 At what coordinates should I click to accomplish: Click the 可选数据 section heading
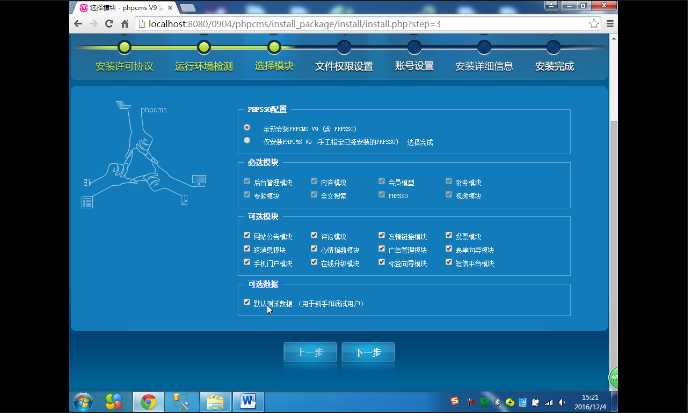[263, 284]
